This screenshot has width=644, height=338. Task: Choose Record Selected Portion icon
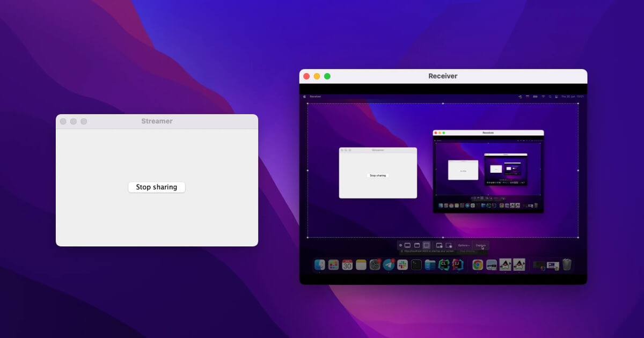click(x=449, y=245)
